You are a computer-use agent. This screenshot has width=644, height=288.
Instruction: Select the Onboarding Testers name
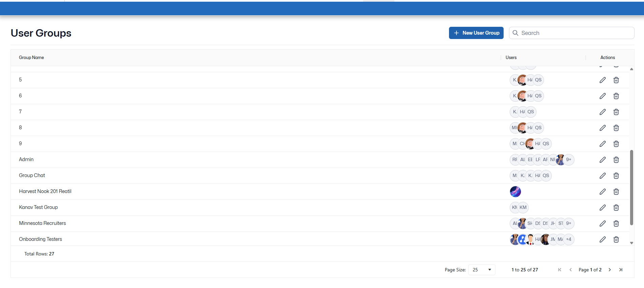pyautogui.click(x=40, y=239)
